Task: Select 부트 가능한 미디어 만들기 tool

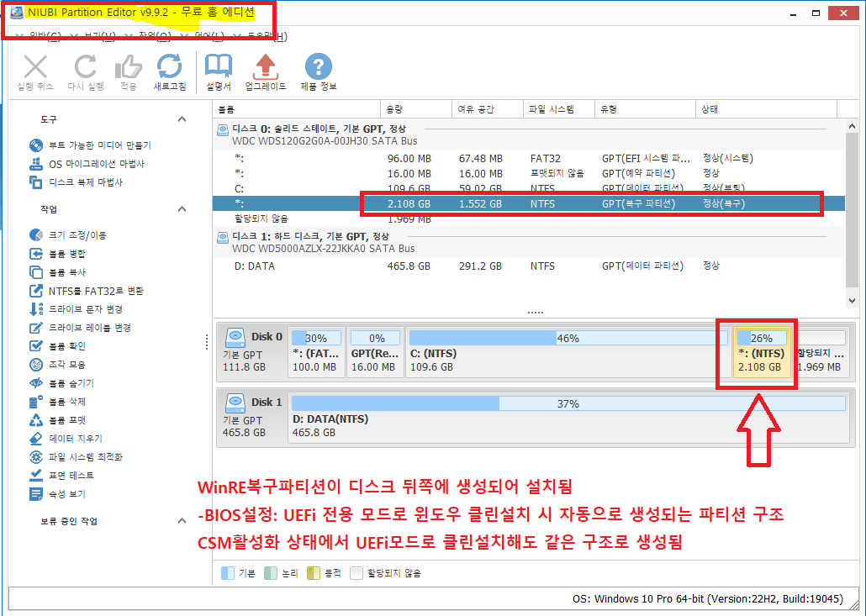Action: coord(90,145)
